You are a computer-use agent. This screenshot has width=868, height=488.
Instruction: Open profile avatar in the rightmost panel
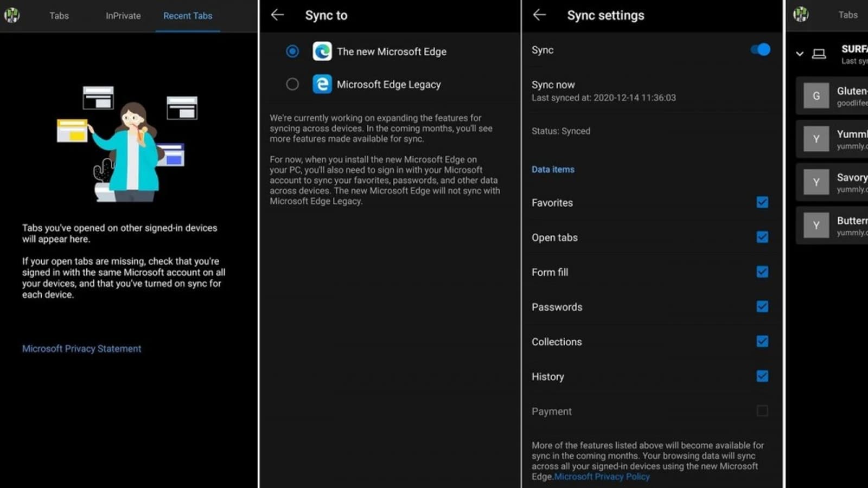click(x=801, y=15)
